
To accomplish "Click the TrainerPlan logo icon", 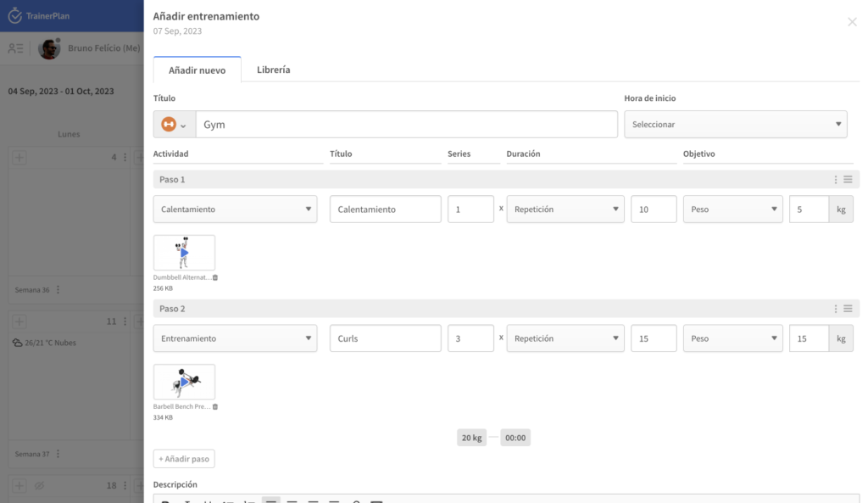I will (x=15, y=15).
